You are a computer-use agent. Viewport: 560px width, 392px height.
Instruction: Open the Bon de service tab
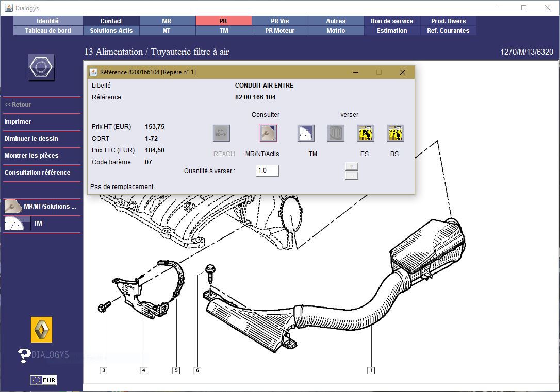tap(392, 21)
